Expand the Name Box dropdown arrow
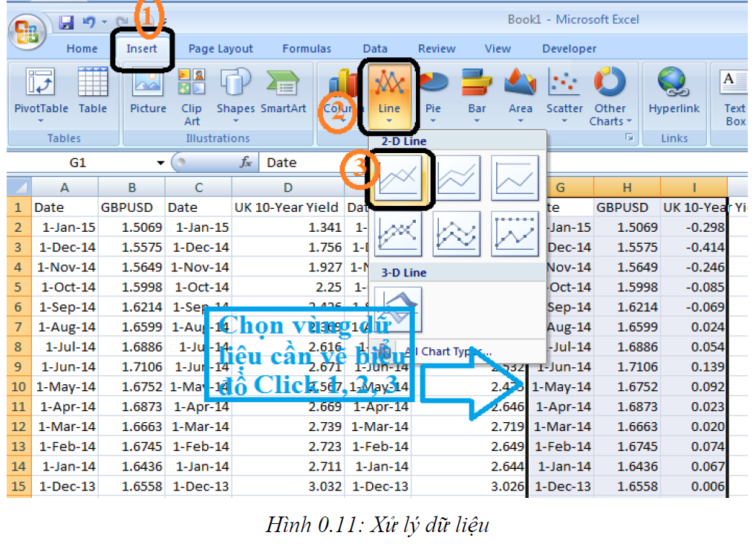This screenshot has height=544, width=756. click(160, 163)
